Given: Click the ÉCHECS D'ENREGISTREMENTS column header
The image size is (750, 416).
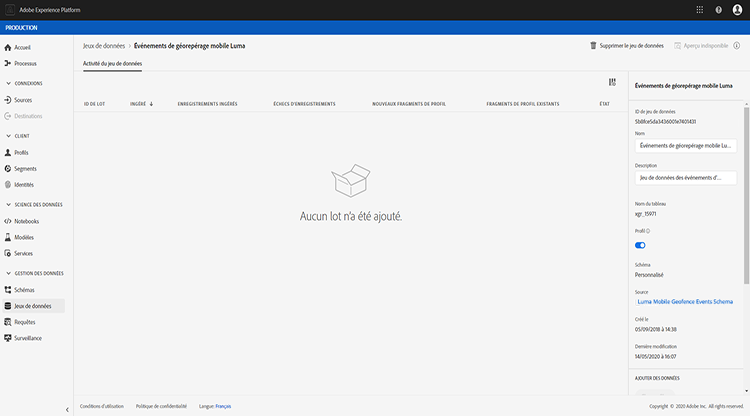Looking at the screenshot, I should click(304, 104).
